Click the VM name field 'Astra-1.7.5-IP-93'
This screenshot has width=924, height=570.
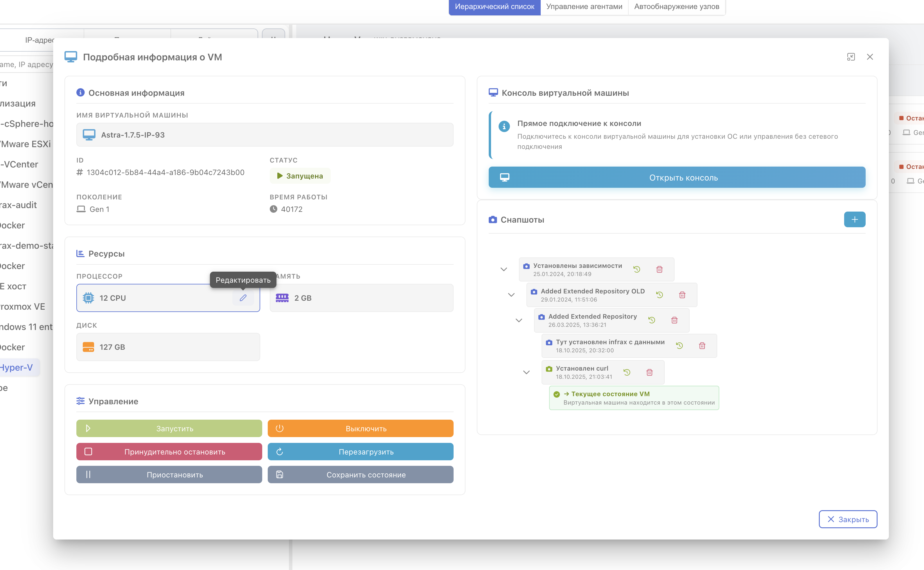264,135
